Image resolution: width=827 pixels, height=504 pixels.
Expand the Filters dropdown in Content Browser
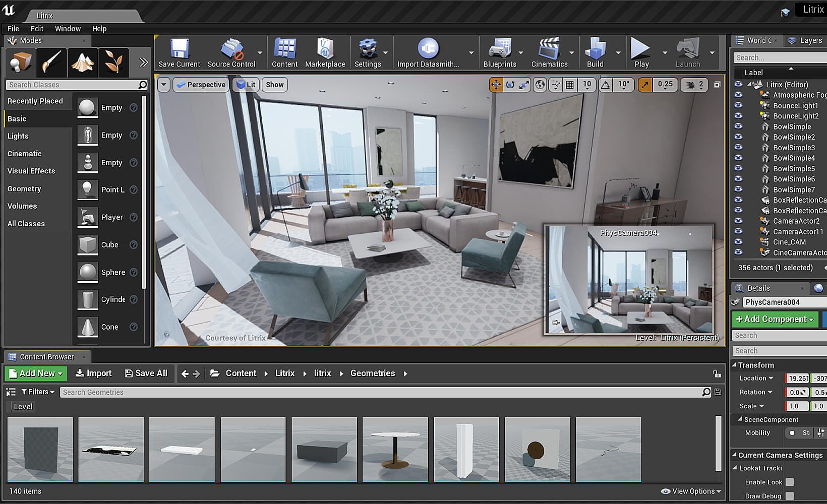(38, 392)
